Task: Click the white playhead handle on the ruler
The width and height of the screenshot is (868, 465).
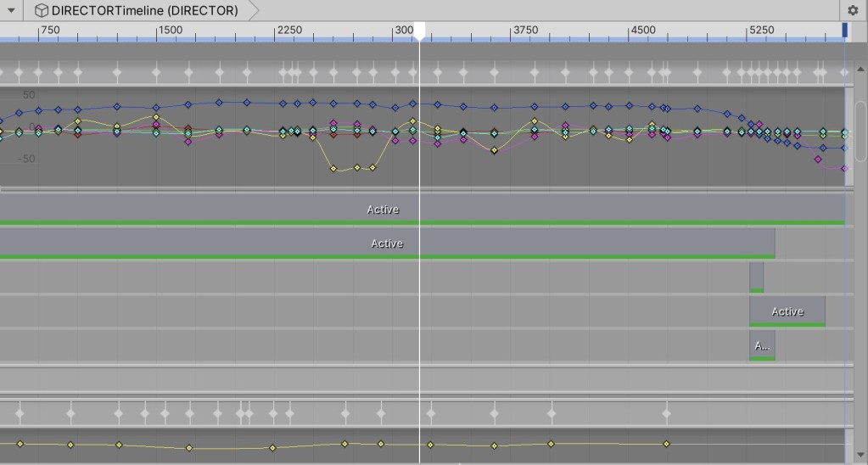Action: pyautogui.click(x=419, y=31)
